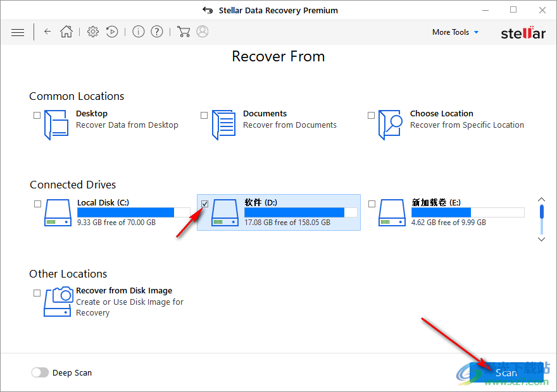Select the Choose Location label
The width and height of the screenshot is (557, 392).
(442, 114)
